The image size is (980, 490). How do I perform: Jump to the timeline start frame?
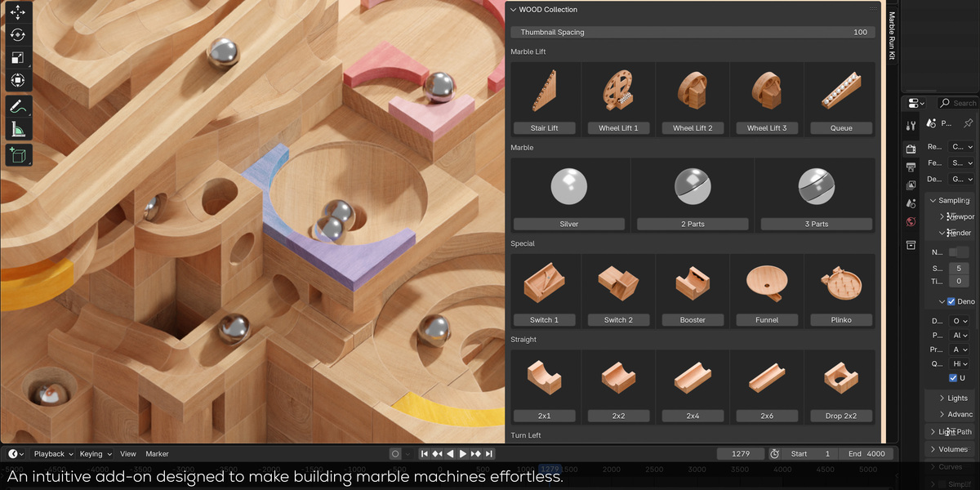[425, 453]
